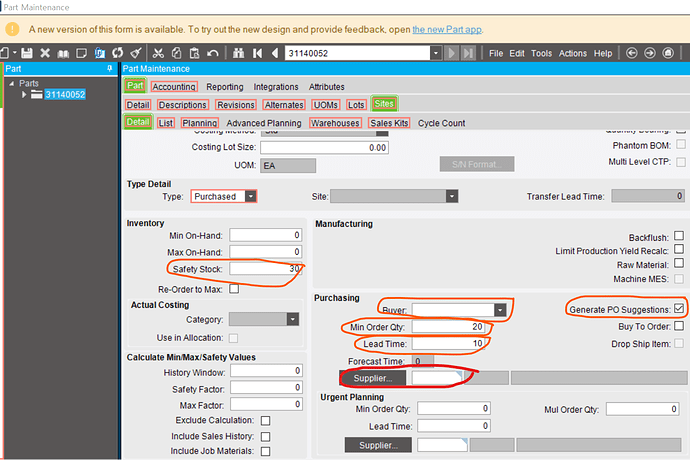690x460 pixels.
Task: Click the Urgent Planning Supplier button
Action: coord(378,445)
